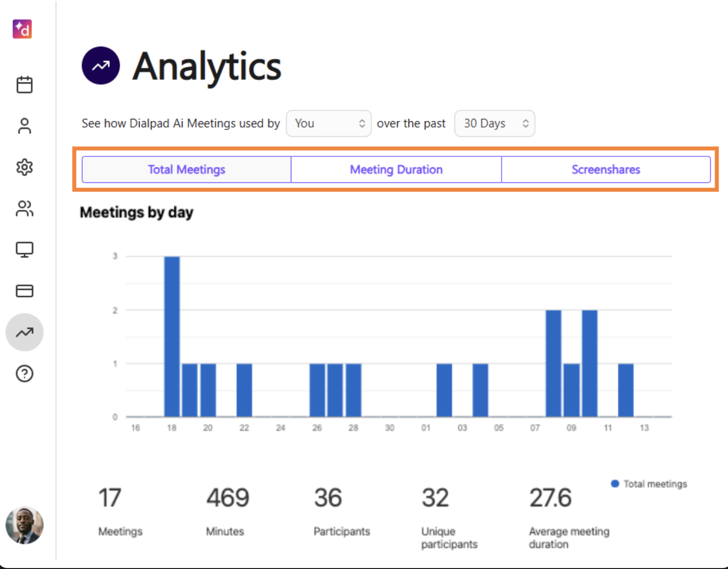
Task: Switch to the Screenshares tab
Action: (x=606, y=169)
